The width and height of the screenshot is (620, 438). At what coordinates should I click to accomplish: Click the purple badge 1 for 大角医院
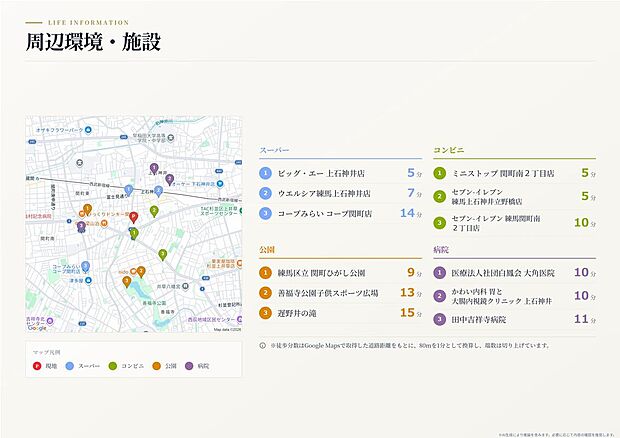439,273
